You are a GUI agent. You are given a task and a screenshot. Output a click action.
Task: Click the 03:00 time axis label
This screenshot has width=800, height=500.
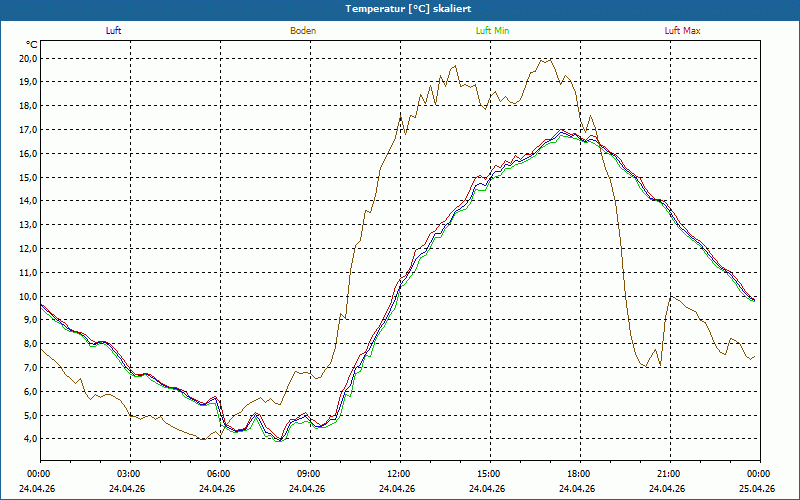point(127,474)
